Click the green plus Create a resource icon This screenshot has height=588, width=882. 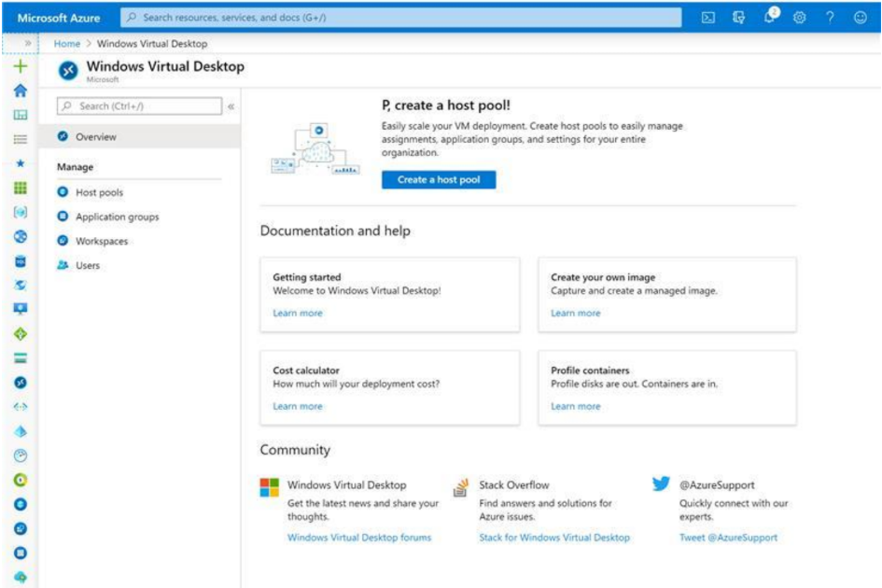[x=20, y=67]
